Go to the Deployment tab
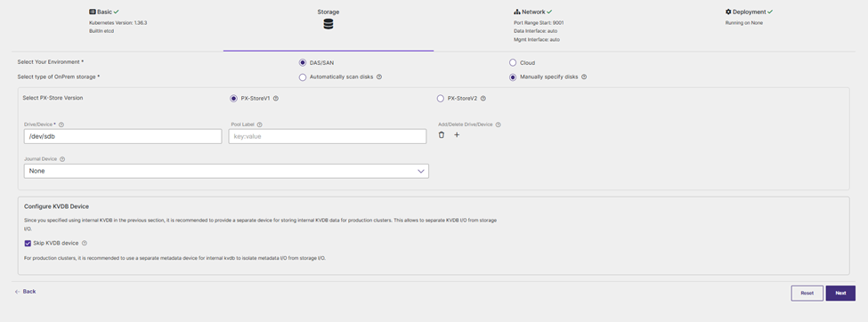 click(x=749, y=12)
